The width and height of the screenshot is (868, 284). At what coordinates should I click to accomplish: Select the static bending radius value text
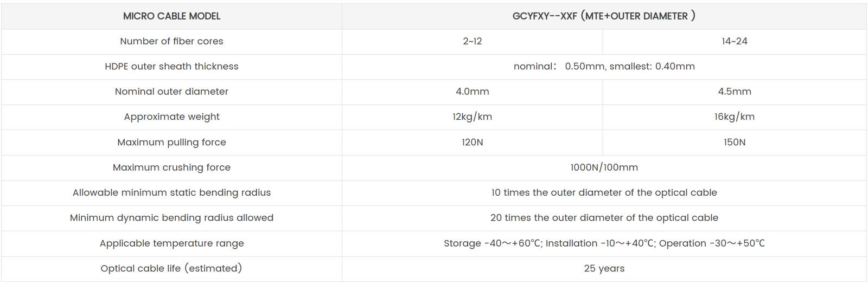click(x=604, y=192)
